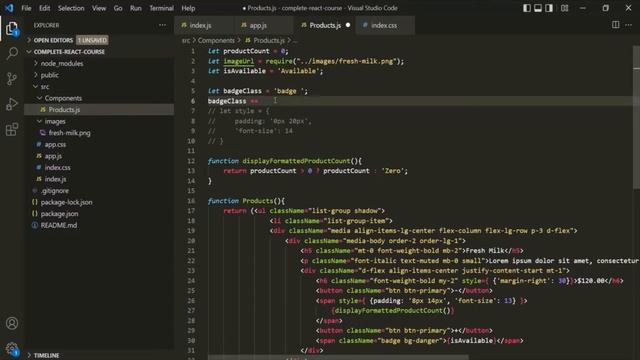Image resolution: width=640 pixels, height=360 pixels.
Task: Collapse the COMPLETE-REACT-COURSE folder section
Action: pos(69,52)
